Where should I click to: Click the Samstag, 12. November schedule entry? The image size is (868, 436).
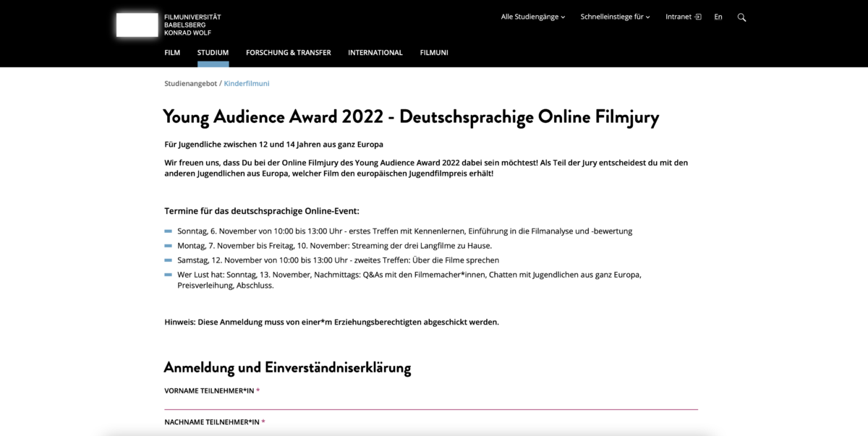click(338, 260)
